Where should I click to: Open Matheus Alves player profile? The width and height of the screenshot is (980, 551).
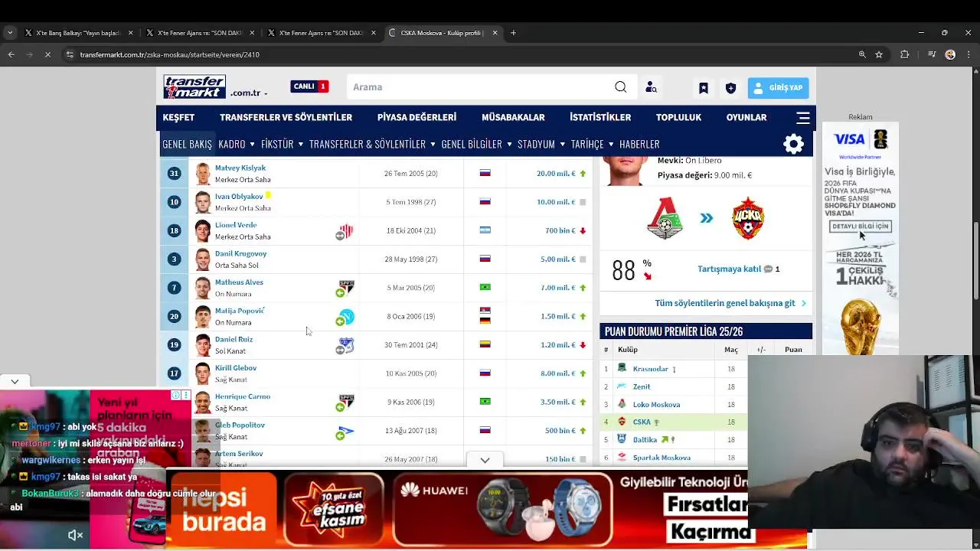point(239,282)
